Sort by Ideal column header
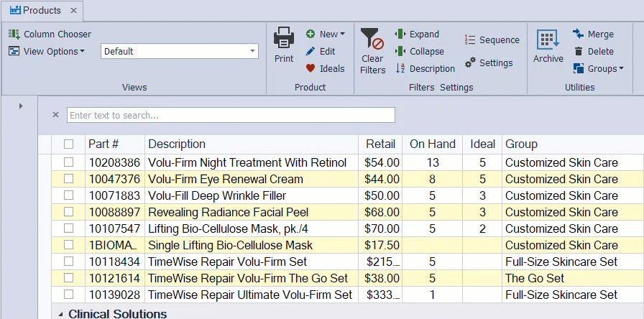Viewport: 644px width, 319px height. point(482,144)
